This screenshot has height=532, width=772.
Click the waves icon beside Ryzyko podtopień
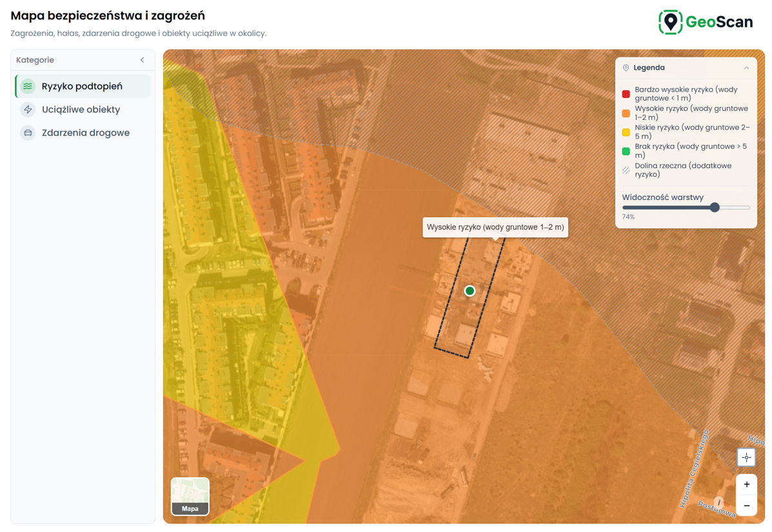[28, 86]
